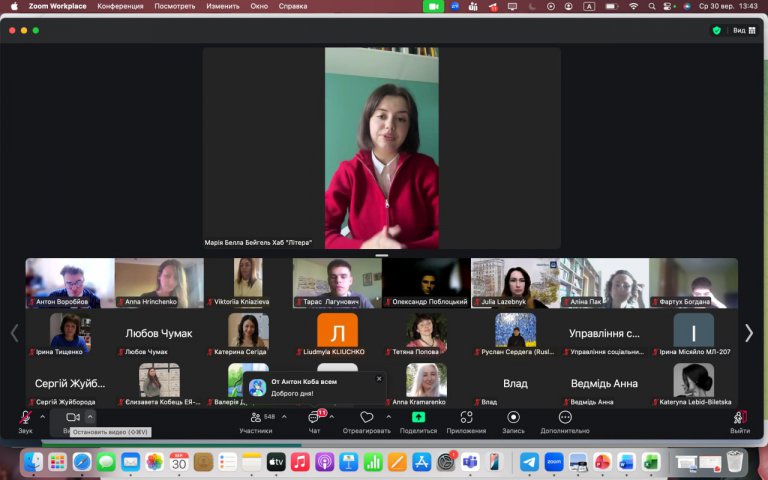Viewport: 768px width, 480px height.
Task: Start screen sharing with Поделиться
Action: coord(418,422)
